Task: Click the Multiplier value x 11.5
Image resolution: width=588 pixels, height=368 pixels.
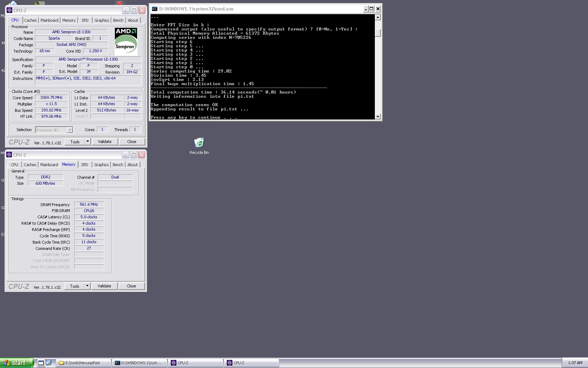Action: [51, 104]
